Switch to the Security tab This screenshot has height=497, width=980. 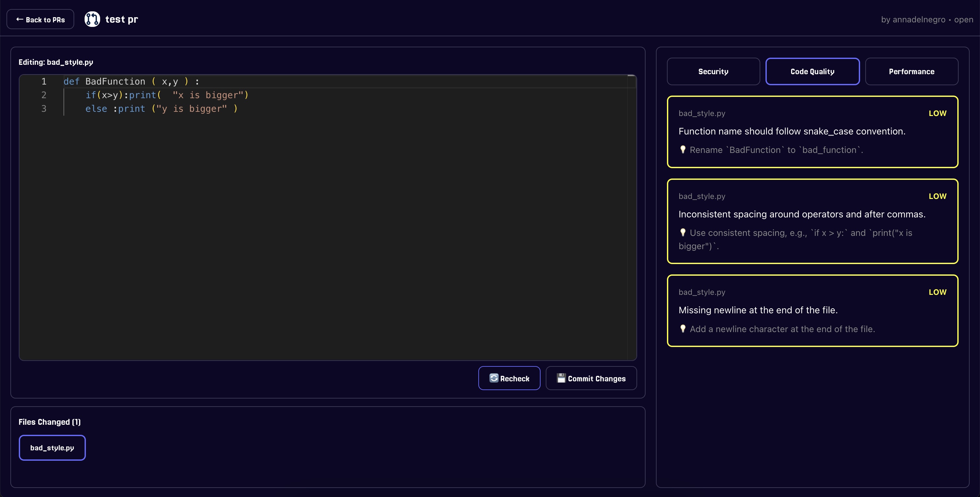tap(713, 72)
